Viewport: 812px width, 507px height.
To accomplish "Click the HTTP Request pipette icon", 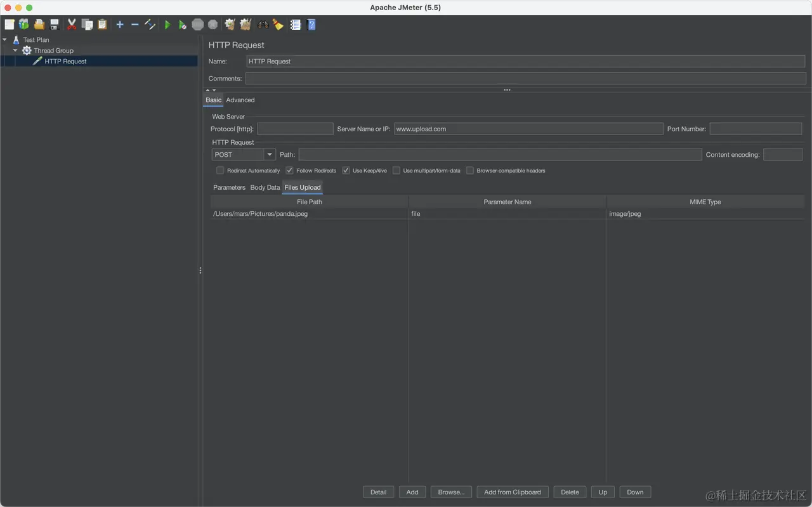I will (37, 62).
